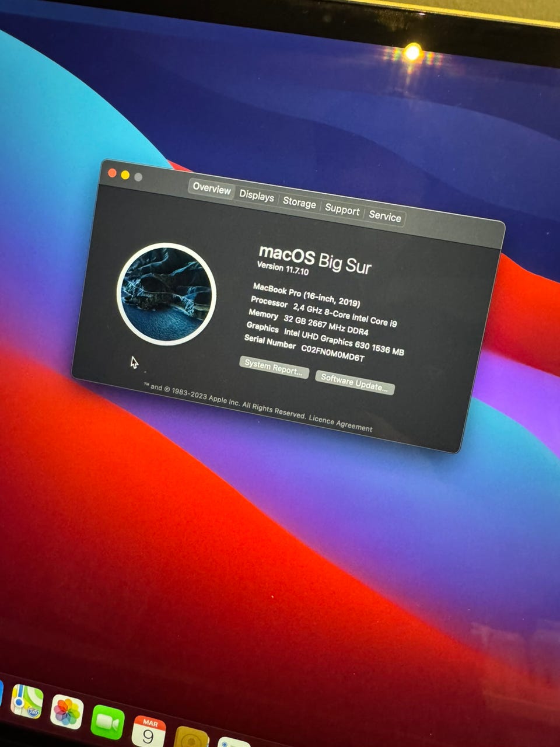Open the Displays tab
This screenshot has width=560, height=747.
click(x=257, y=196)
